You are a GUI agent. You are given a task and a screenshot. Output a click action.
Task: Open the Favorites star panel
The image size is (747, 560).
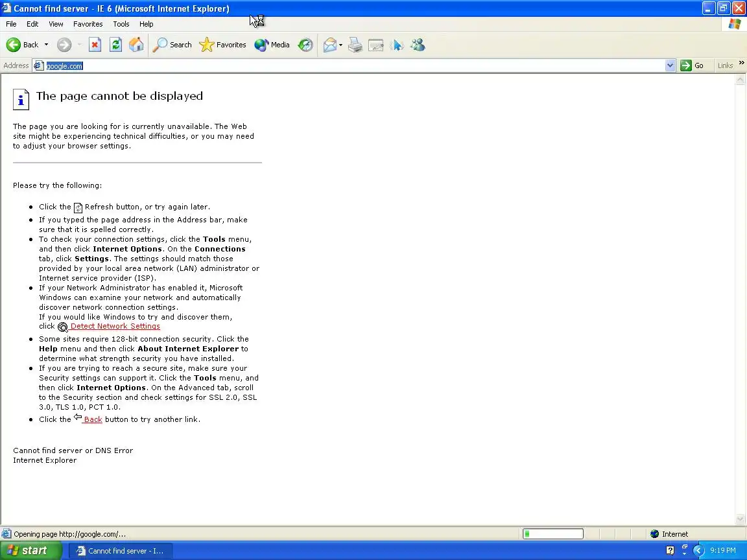(222, 45)
